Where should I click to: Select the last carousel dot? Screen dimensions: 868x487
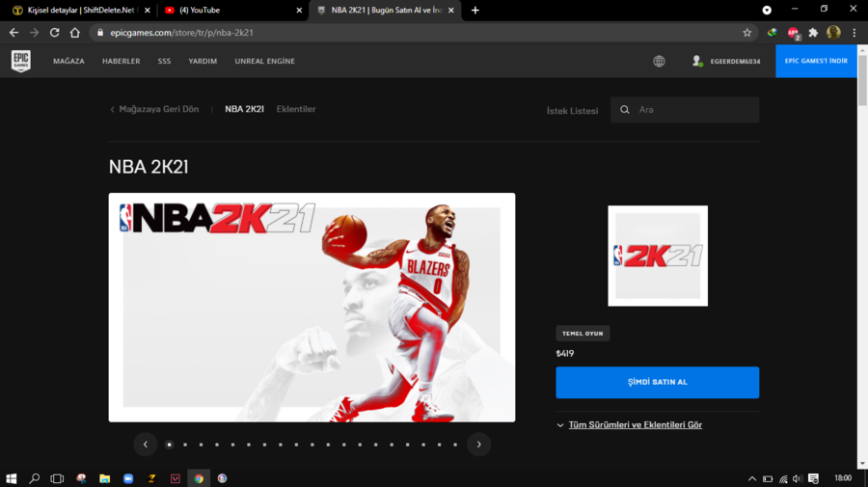click(x=455, y=445)
